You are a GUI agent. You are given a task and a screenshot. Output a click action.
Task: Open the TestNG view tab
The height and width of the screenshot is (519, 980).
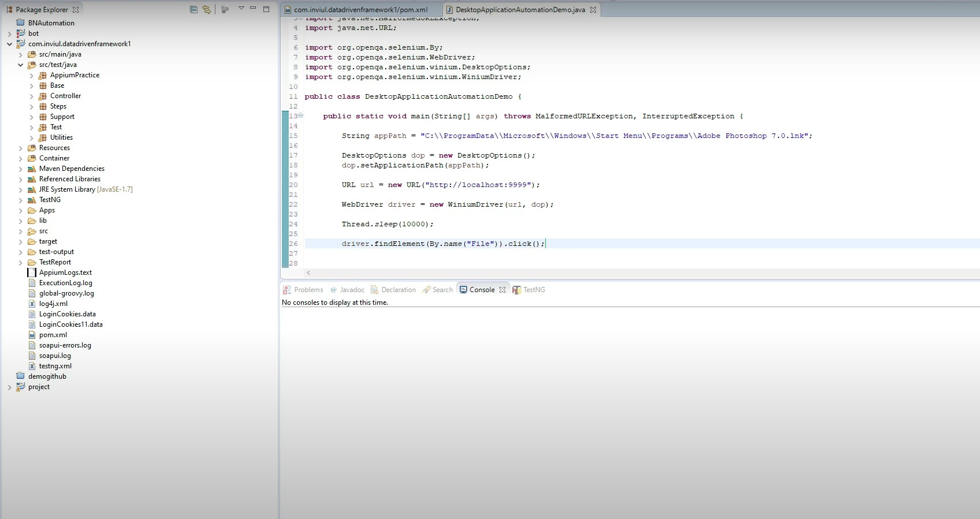tap(528, 290)
